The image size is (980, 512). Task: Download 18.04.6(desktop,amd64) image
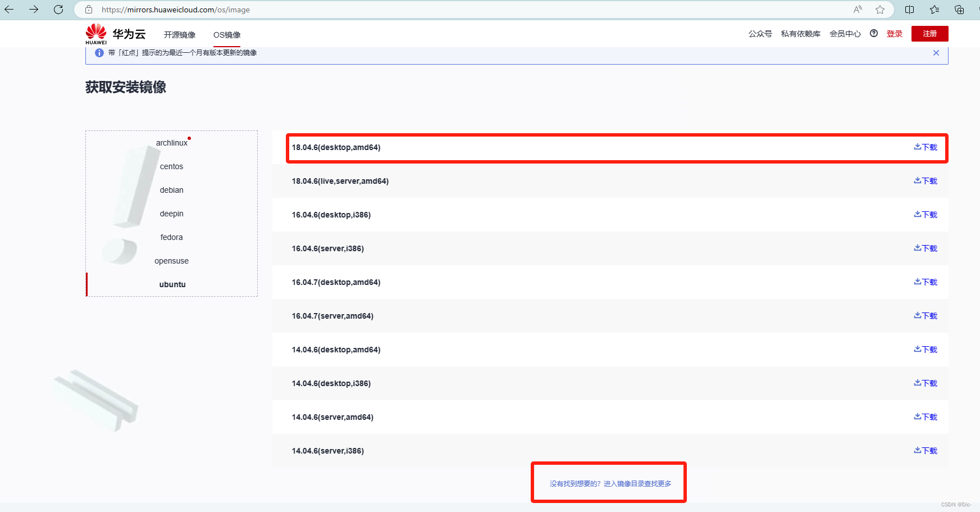click(x=926, y=147)
